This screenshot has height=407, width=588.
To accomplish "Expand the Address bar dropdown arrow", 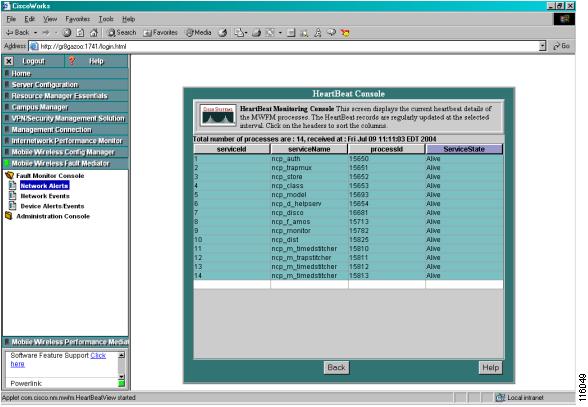I will coord(542,46).
